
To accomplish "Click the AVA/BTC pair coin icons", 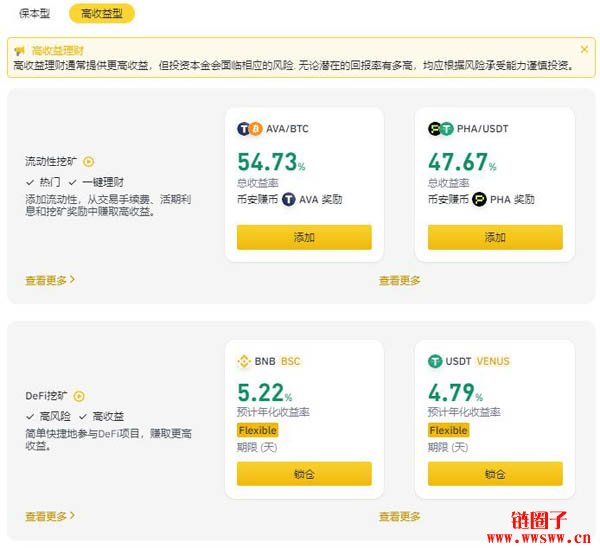I will point(249,129).
